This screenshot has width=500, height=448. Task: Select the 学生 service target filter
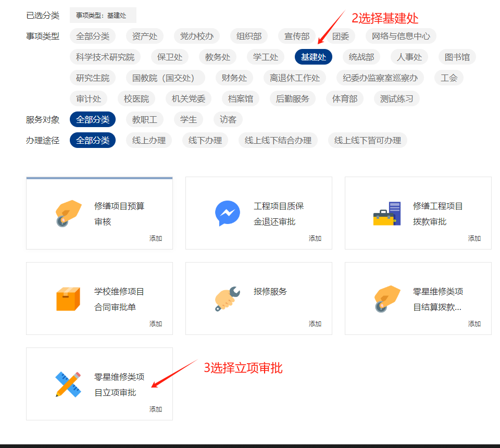(189, 119)
